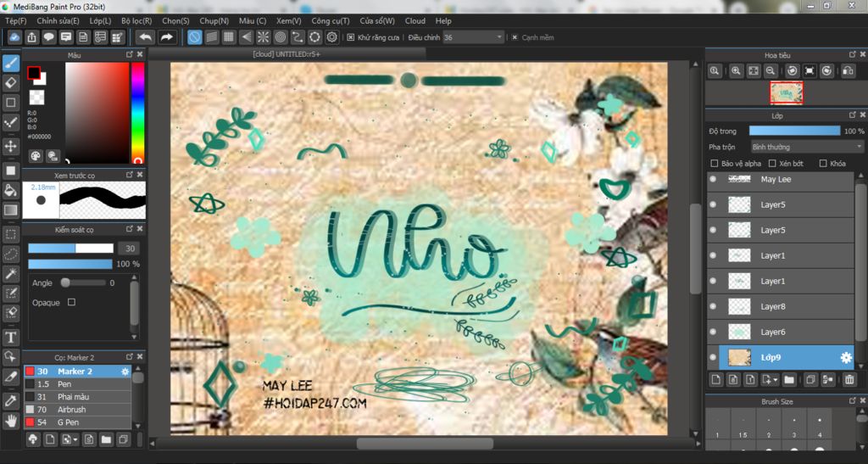Select the Text tool
The width and height of the screenshot is (868, 464).
[x=11, y=337]
